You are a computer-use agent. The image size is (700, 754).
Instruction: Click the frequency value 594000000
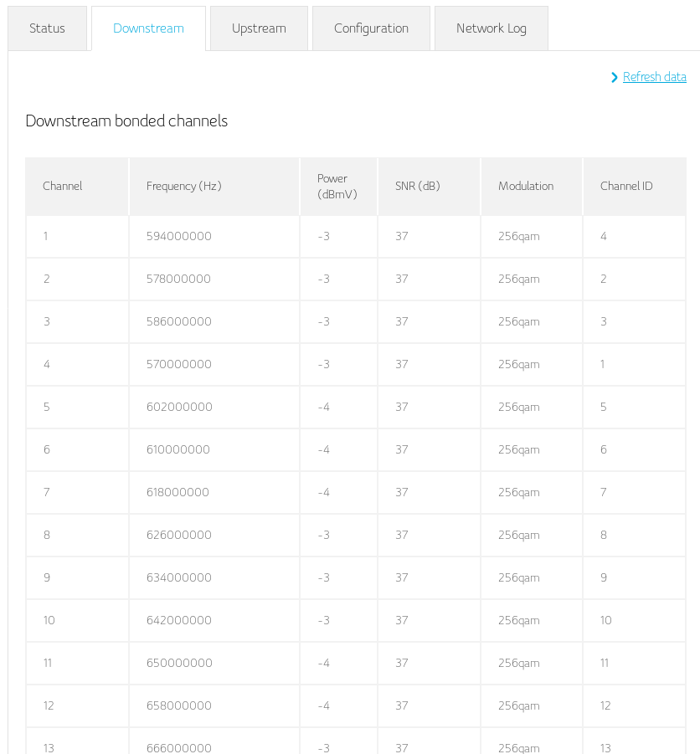click(x=178, y=236)
